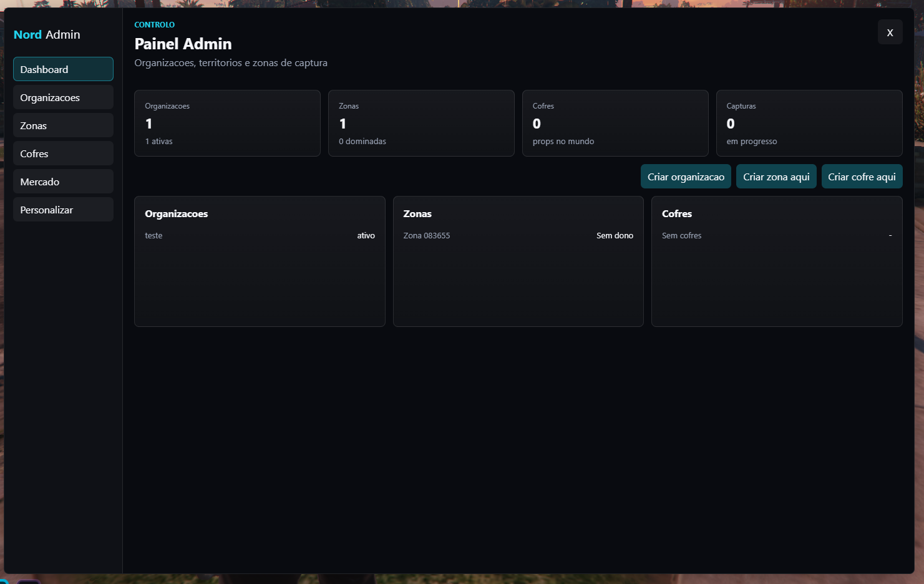Image resolution: width=924 pixels, height=584 pixels.
Task: Open the Personalizar settings page
Action: coord(63,210)
